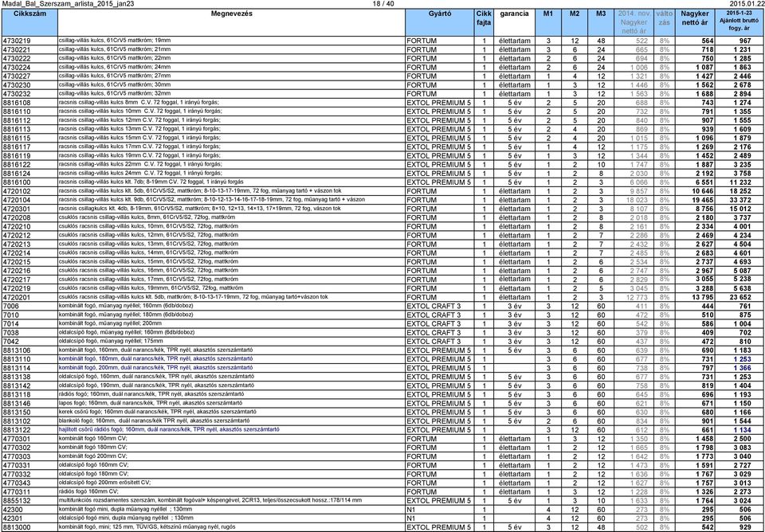Click the hajlított csőrű rádiós fogó description
Image resolution: width=765 pixels, height=532 pixels.
coord(169,429)
